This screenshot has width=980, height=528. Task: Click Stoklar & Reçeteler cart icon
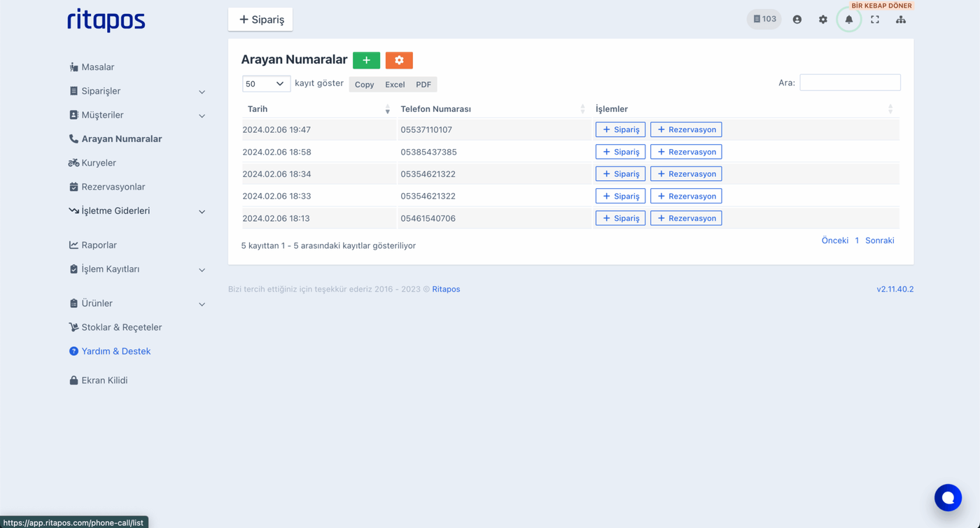pos(73,327)
